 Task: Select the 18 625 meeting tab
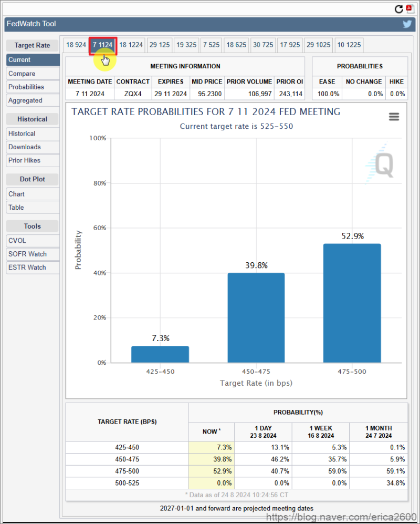[x=236, y=45]
